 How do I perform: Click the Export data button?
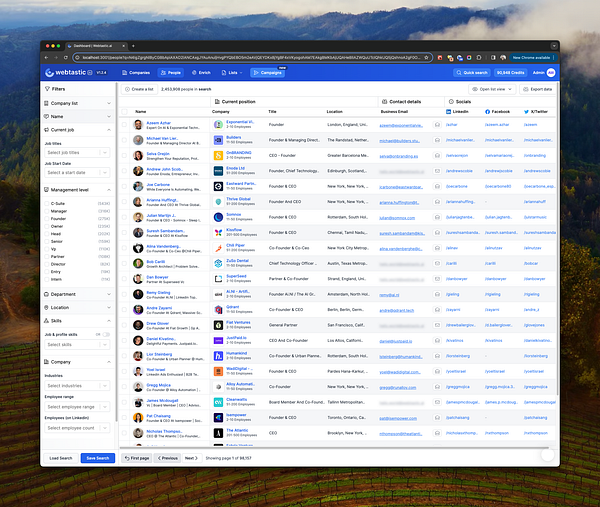point(538,89)
